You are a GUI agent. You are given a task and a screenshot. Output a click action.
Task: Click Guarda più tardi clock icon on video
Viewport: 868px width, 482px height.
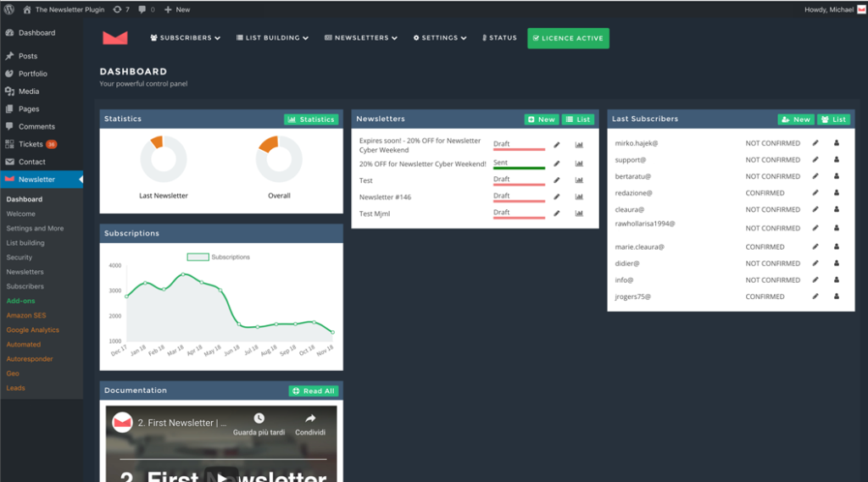(x=259, y=418)
